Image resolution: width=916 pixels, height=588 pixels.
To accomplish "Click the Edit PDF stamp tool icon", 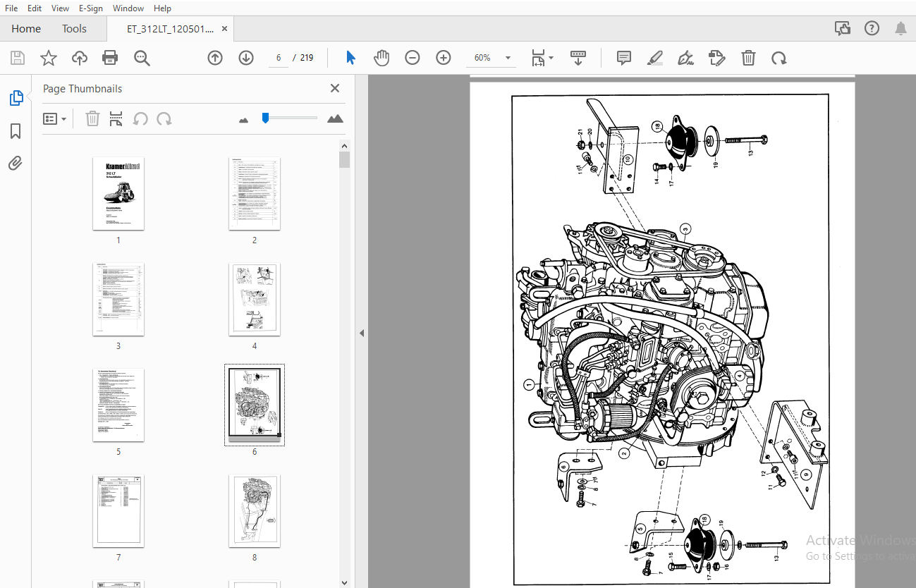I will (x=717, y=58).
